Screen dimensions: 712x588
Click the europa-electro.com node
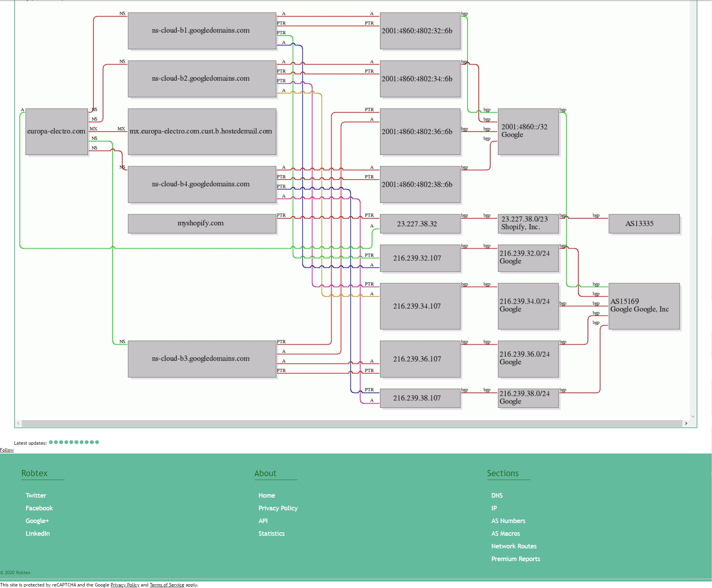pos(57,131)
